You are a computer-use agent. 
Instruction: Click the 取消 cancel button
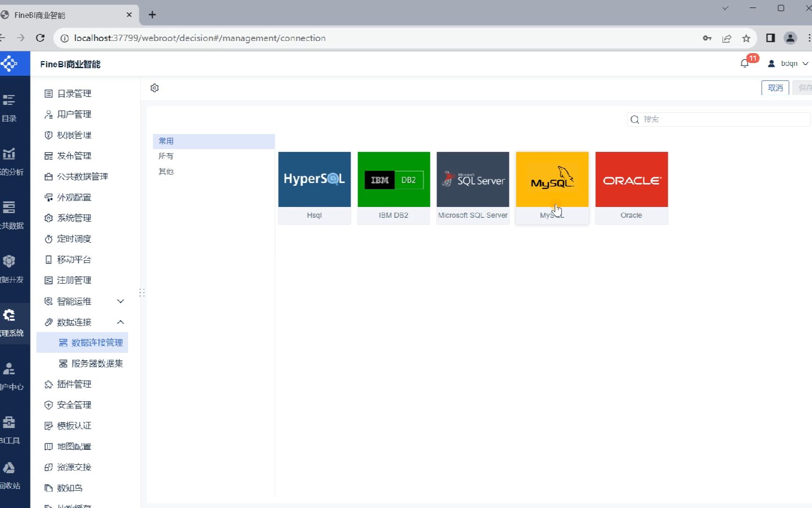(775, 88)
